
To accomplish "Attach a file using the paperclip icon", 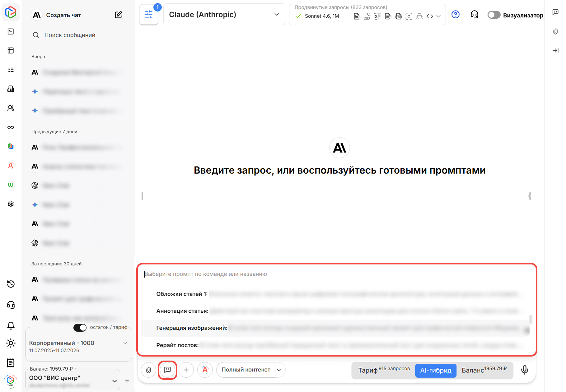I will pyautogui.click(x=148, y=370).
